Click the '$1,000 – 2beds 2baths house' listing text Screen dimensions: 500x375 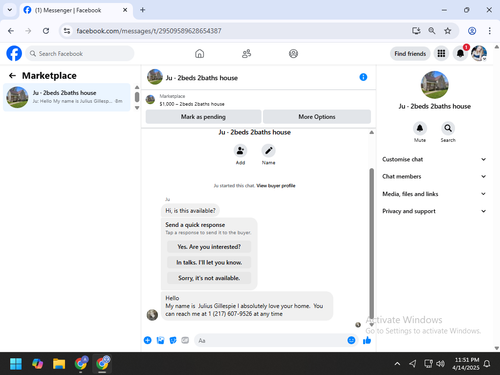[192, 104]
